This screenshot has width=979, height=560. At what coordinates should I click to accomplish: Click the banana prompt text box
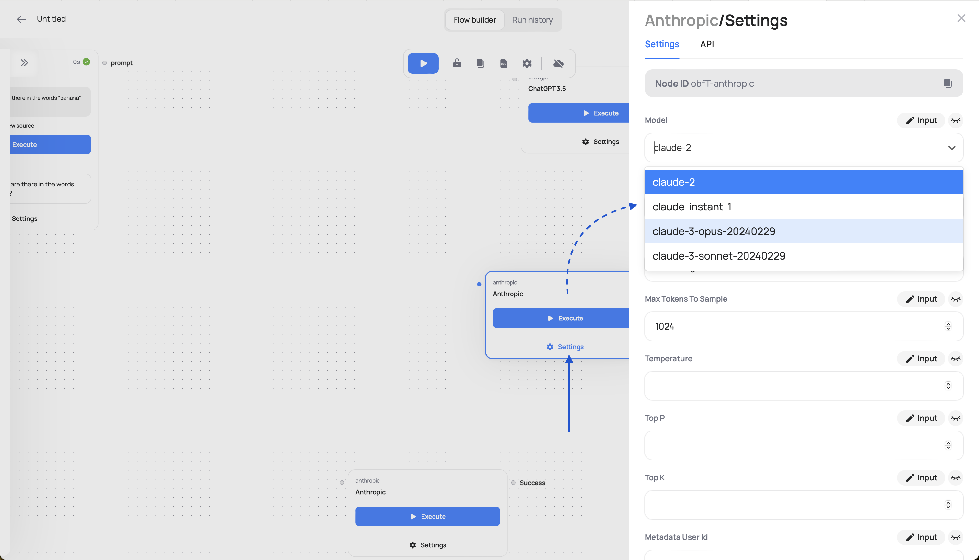point(51,102)
